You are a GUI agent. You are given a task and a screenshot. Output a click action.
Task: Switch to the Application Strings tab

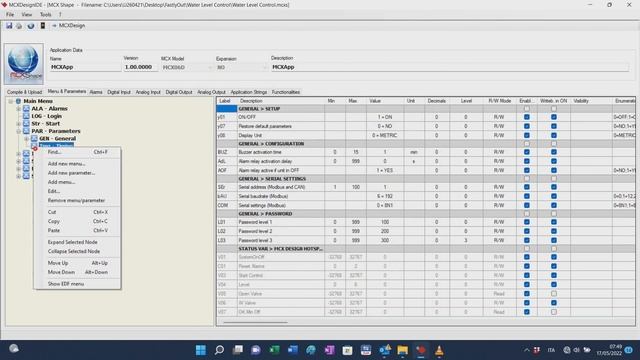click(249, 92)
